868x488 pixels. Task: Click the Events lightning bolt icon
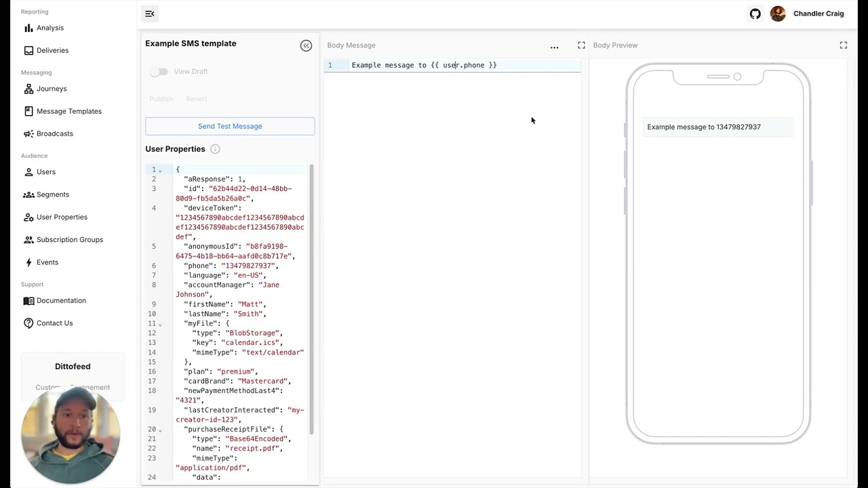pyautogui.click(x=28, y=262)
